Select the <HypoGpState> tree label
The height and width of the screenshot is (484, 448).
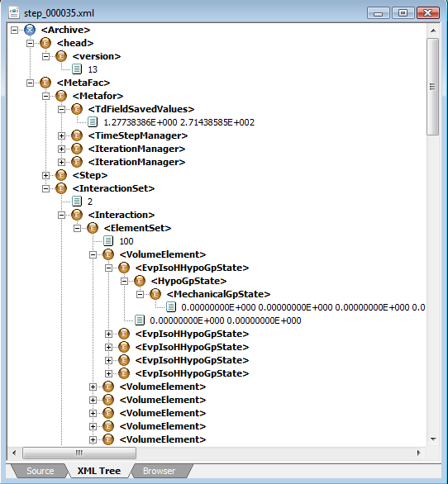point(188,281)
